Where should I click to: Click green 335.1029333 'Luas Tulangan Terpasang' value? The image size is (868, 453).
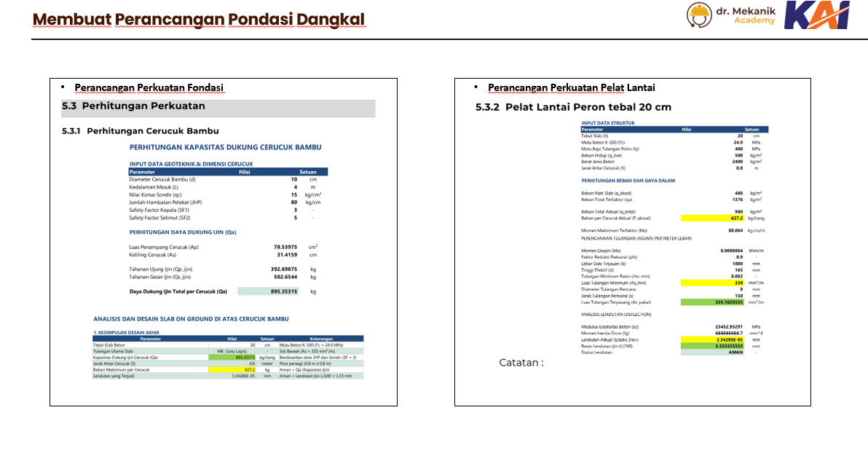pos(713,302)
